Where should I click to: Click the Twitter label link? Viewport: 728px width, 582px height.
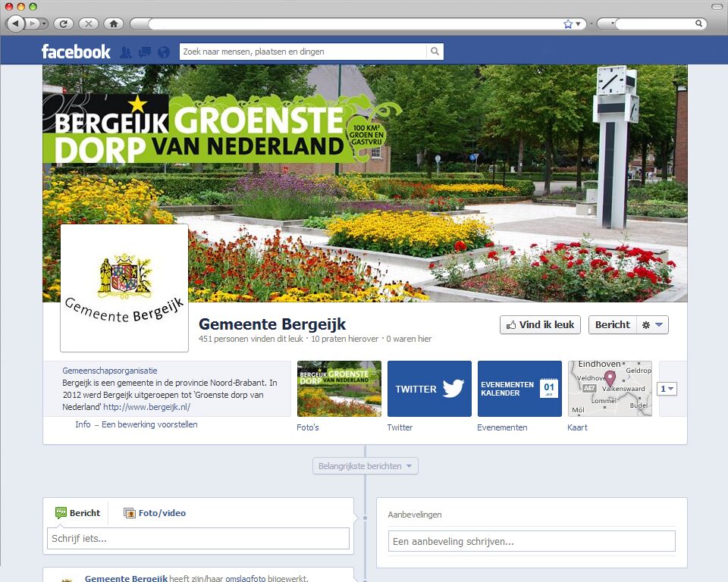(x=400, y=427)
